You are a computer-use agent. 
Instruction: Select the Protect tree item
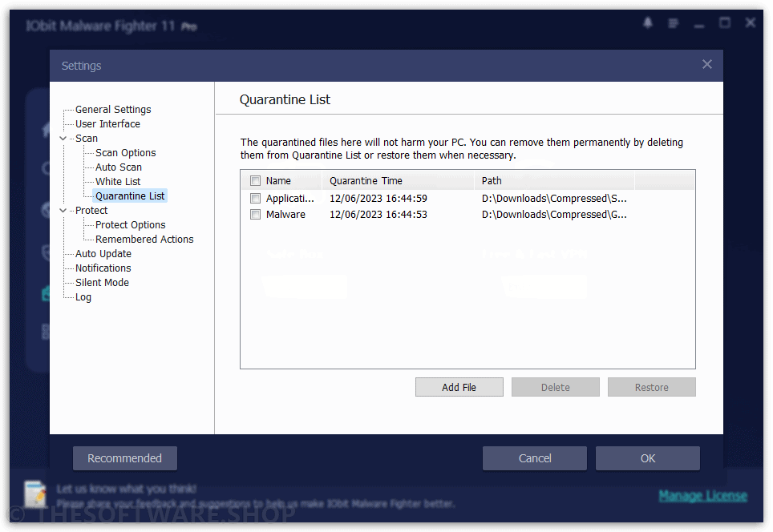[x=91, y=211]
